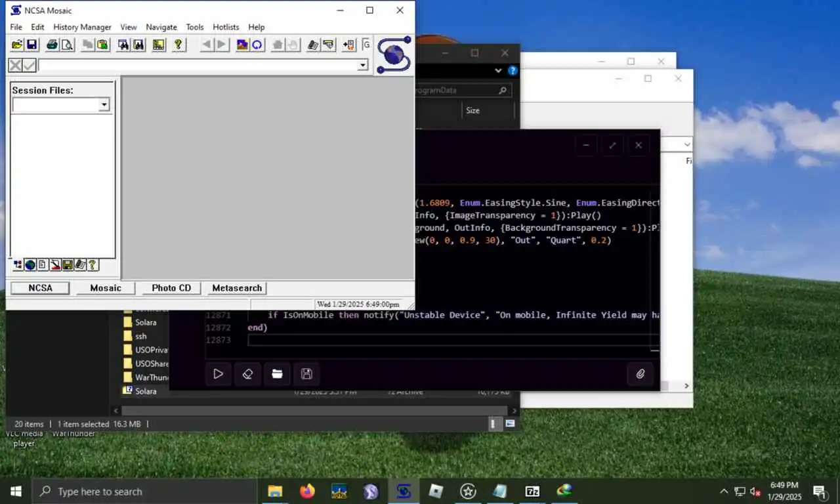
Task: Click the Home icon in Mosaic toolbar
Action: pos(278,45)
